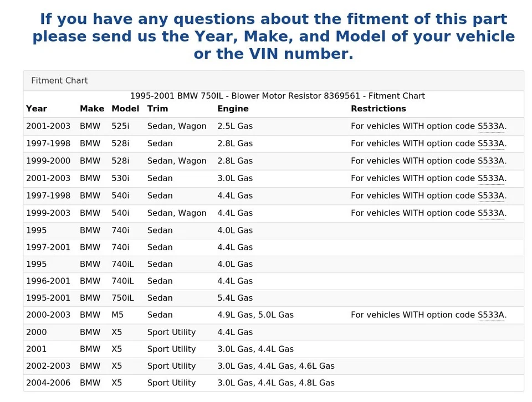The width and height of the screenshot is (532, 402).
Task: Click the Blower Motor Resistor table caption
Action: tap(277, 96)
